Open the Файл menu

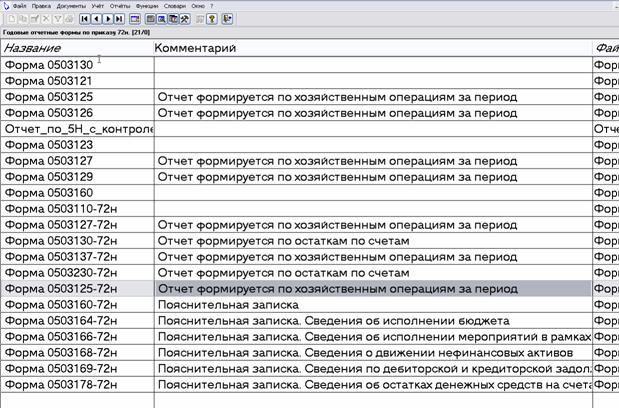pyautogui.click(x=20, y=5)
